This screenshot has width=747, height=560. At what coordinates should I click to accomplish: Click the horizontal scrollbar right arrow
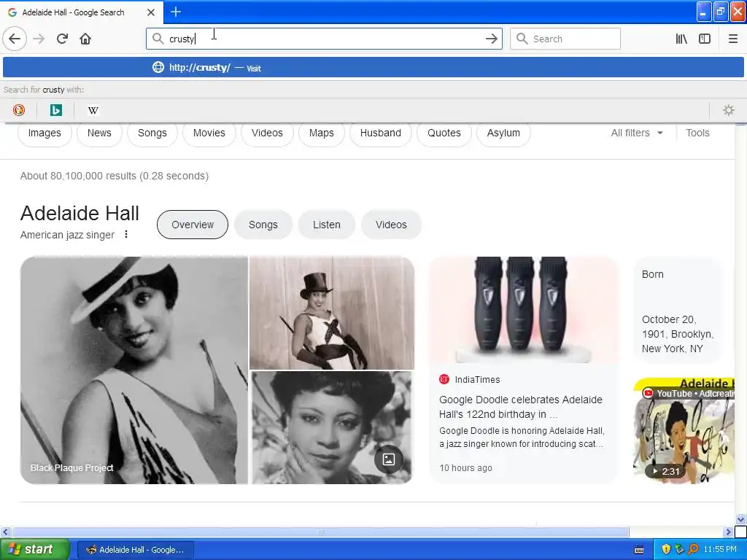[x=728, y=532]
